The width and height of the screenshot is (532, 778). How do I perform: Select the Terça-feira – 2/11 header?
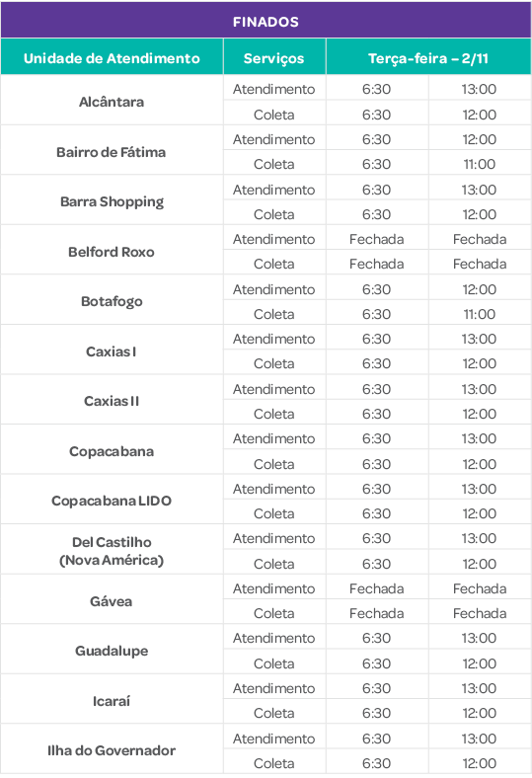(428, 57)
